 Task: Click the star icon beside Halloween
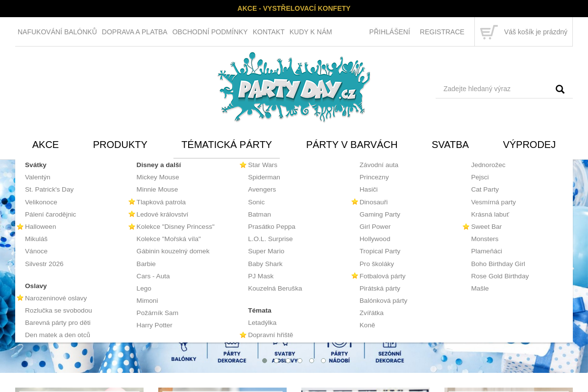click(20, 226)
